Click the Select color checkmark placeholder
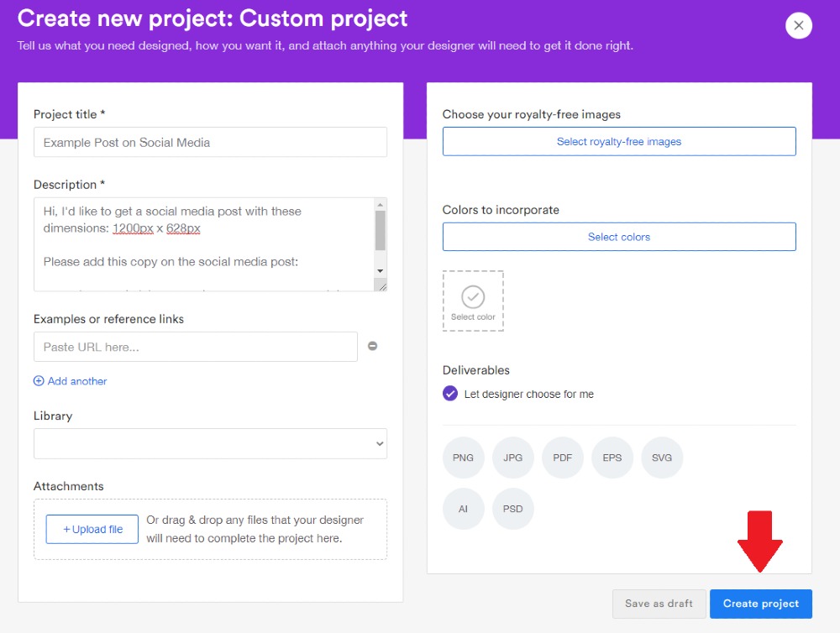Image resolution: width=840 pixels, height=633 pixels. coord(473,301)
